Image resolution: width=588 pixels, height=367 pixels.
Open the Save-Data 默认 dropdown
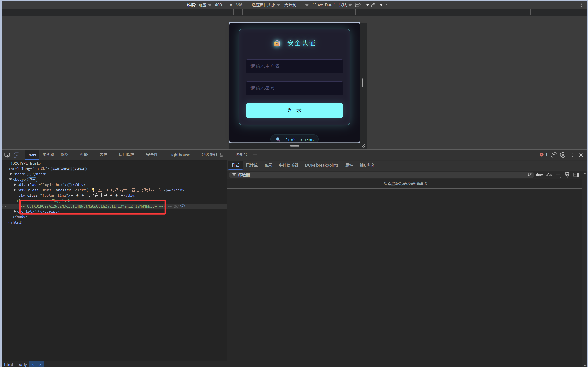coord(332,5)
